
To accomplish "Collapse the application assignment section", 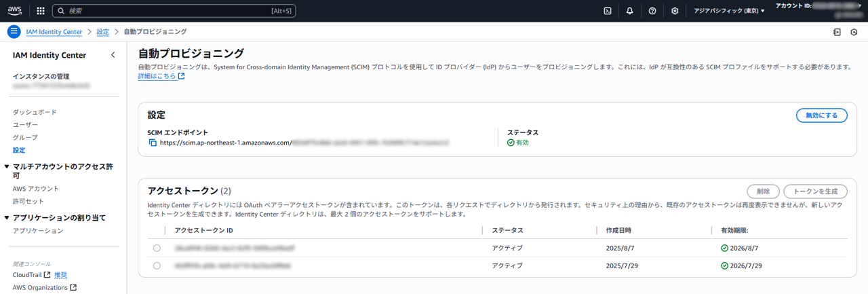I will pos(7,218).
